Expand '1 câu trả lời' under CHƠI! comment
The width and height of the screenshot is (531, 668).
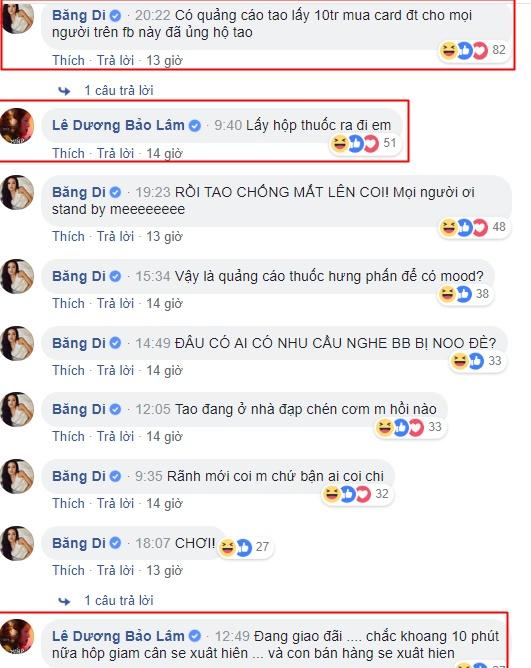(x=118, y=601)
